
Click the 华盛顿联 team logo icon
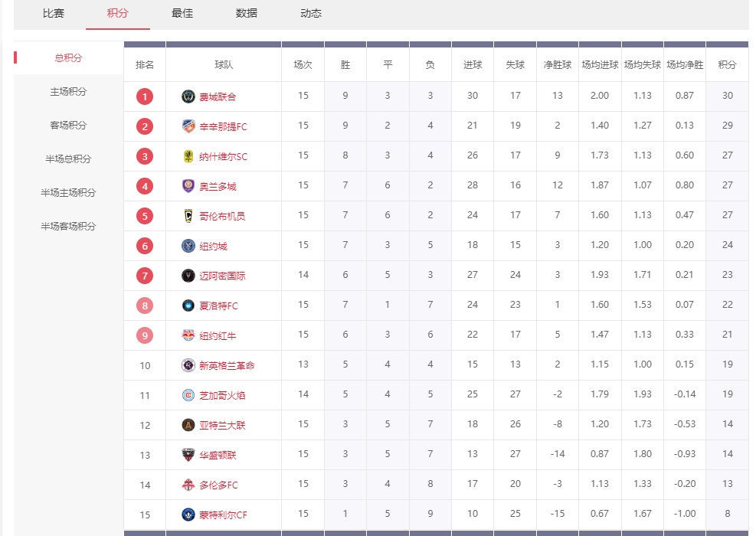point(188,455)
